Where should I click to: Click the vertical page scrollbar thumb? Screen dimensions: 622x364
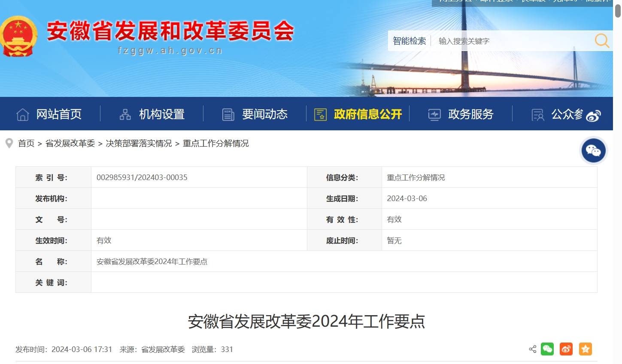(618, 11)
